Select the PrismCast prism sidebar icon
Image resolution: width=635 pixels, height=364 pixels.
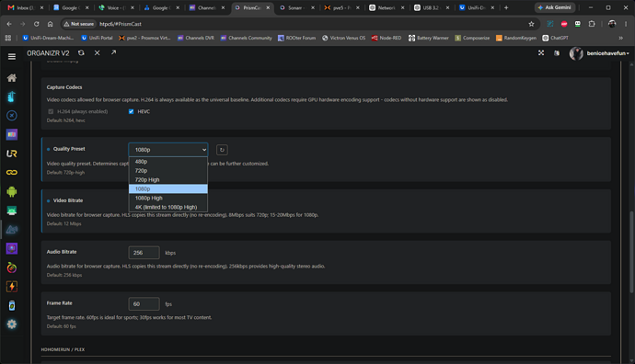click(x=12, y=229)
